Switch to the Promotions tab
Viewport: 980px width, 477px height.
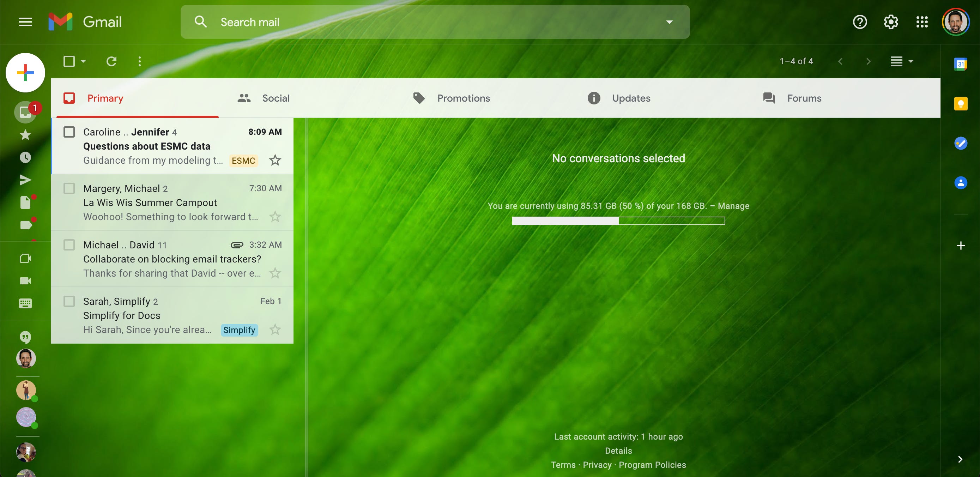(464, 98)
